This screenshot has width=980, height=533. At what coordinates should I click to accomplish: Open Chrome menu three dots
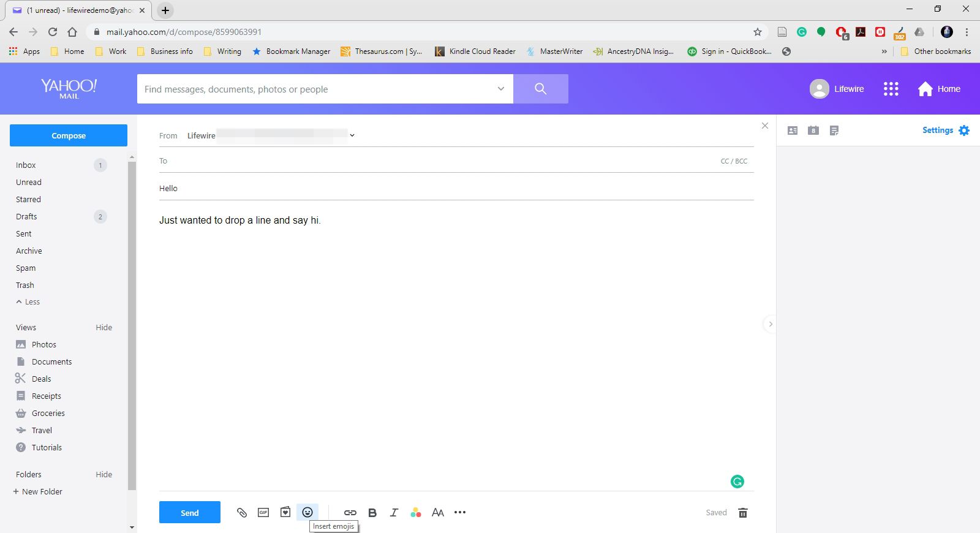coord(967,32)
